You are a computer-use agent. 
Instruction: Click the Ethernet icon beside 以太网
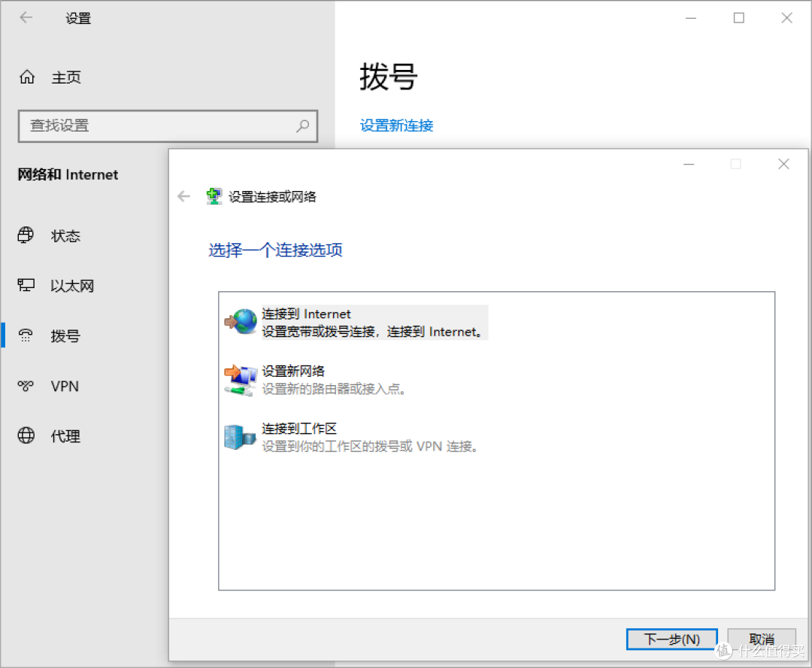[26, 286]
